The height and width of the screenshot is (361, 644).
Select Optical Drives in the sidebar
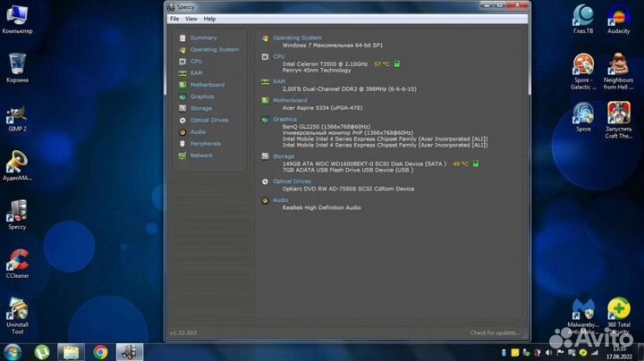(x=209, y=121)
